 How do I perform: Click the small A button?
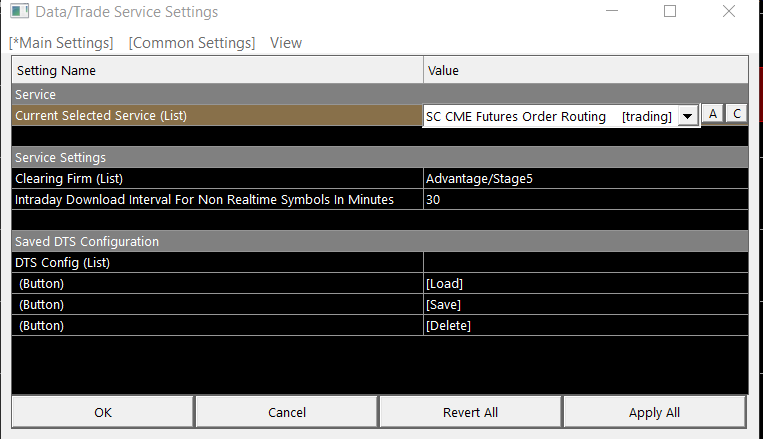pos(712,114)
